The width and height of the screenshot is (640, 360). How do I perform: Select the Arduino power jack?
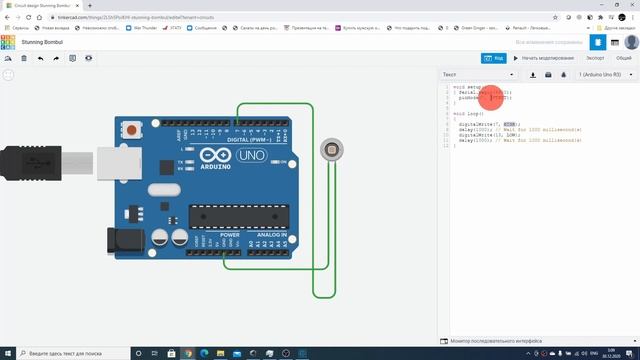[126, 240]
